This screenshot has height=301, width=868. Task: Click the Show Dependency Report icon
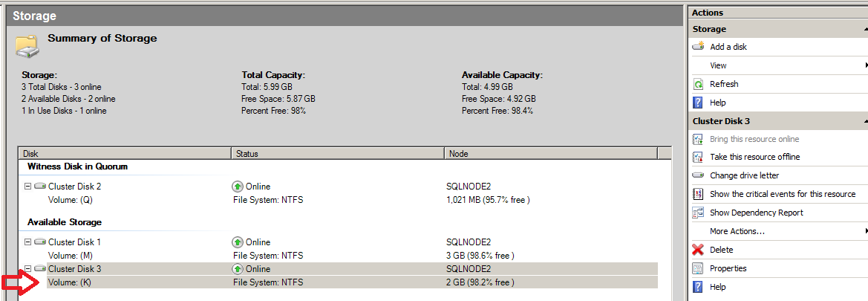tap(698, 213)
